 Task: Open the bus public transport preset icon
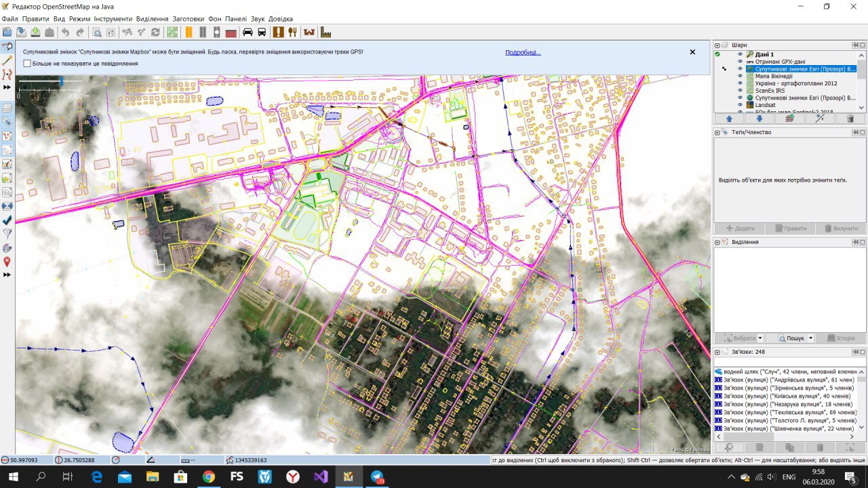262,32
